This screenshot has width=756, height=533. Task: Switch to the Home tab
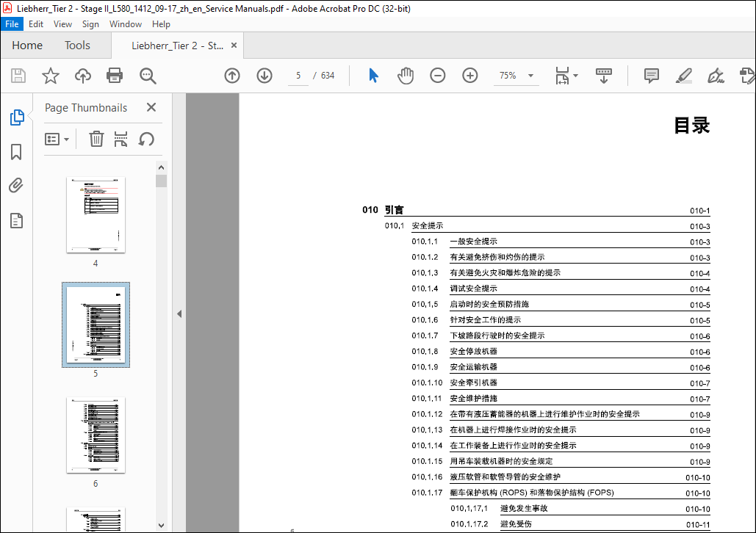point(27,46)
